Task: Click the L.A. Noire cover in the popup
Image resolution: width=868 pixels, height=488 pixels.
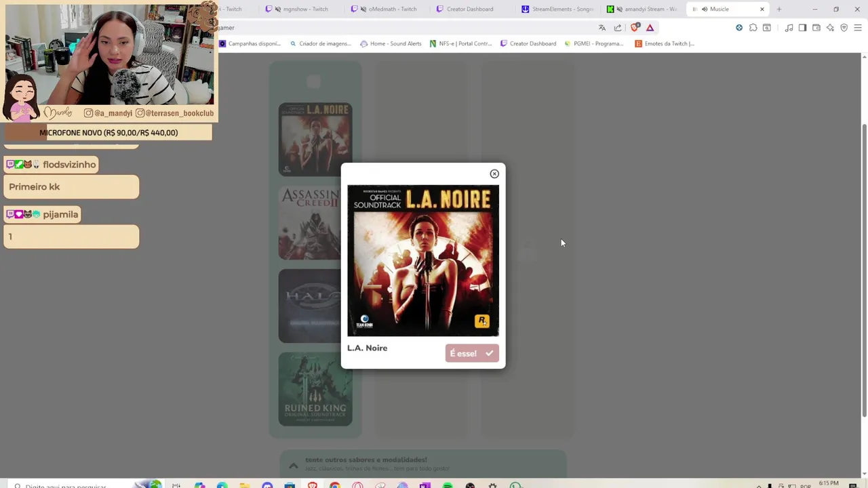Action: coord(423,261)
